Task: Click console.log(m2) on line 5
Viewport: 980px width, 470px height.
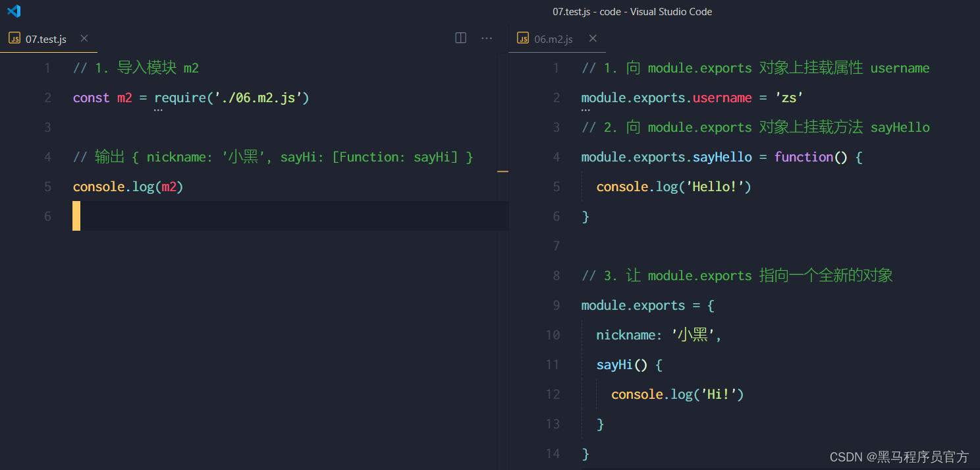Action: tap(128, 187)
